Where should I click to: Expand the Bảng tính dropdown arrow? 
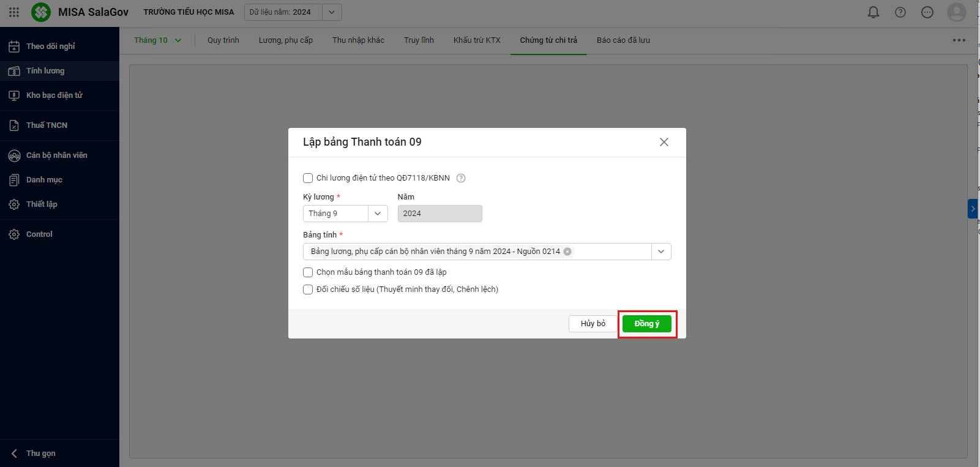[661, 252]
